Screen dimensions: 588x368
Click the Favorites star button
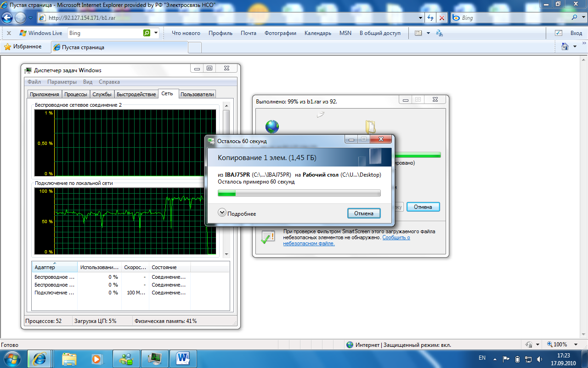[23, 46]
